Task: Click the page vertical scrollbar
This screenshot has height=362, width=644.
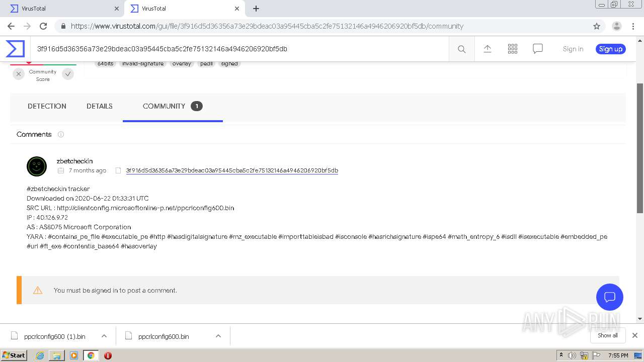Action: pyautogui.click(x=640, y=148)
